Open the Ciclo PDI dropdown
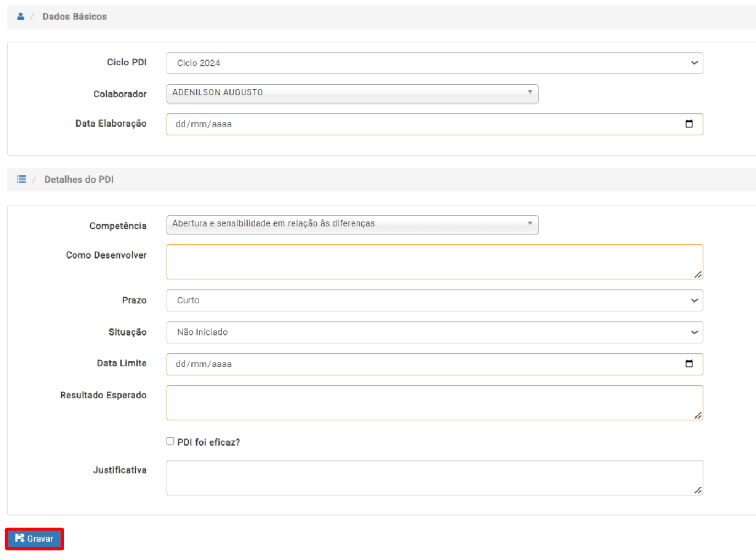The width and height of the screenshot is (756, 560). [x=435, y=63]
